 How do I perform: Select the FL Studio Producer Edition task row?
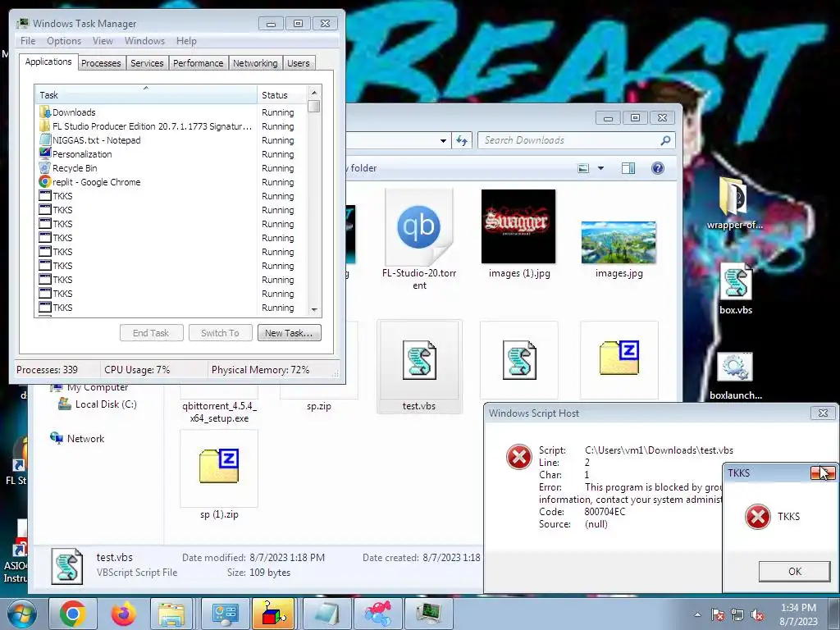tap(171, 126)
